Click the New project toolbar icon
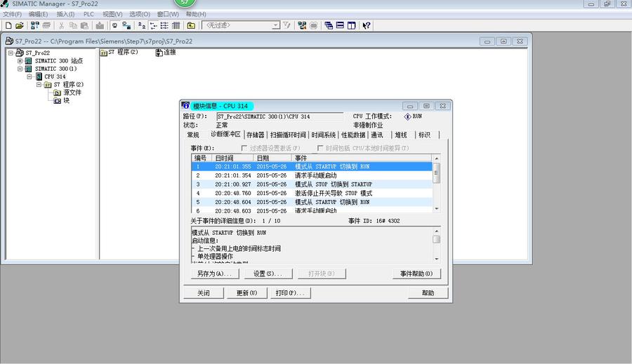This screenshot has height=364, width=632. click(8, 25)
